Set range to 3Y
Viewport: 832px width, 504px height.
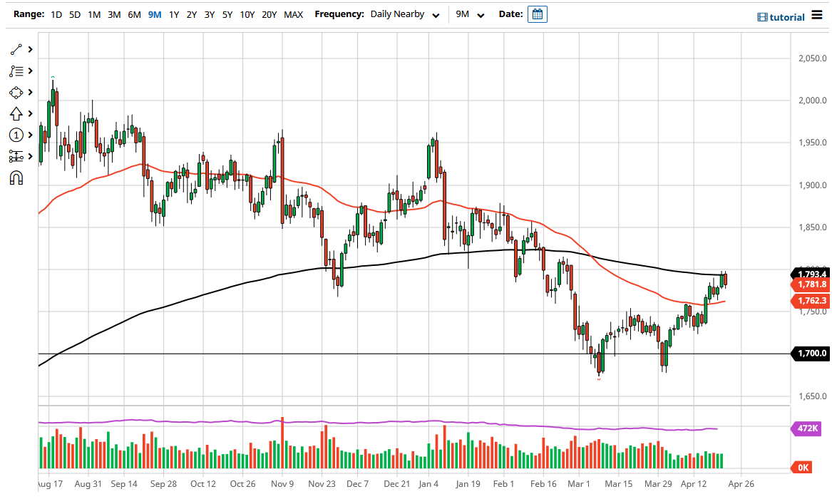(x=210, y=15)
